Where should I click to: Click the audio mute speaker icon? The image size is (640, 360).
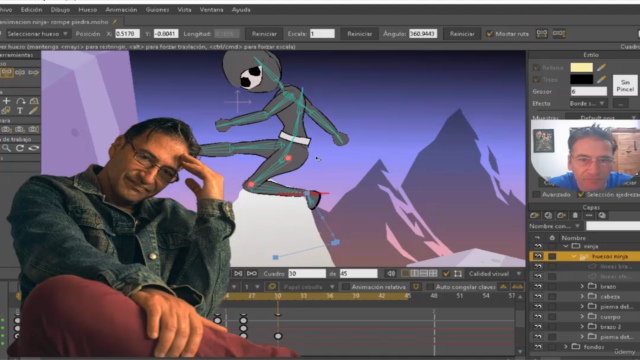[391, 273]
